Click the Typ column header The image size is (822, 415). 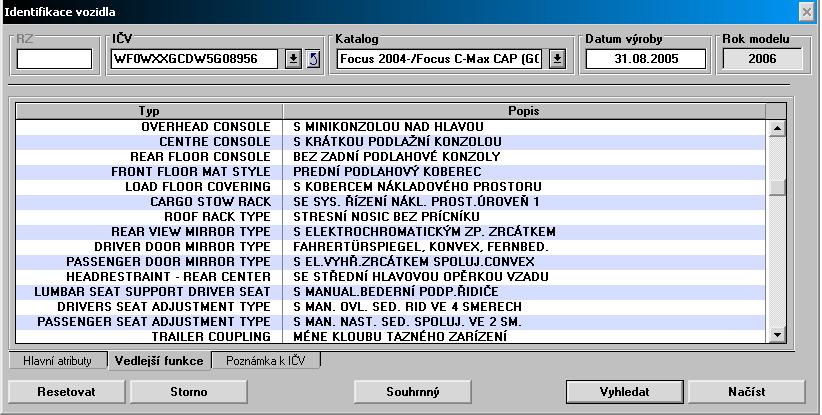(x=149, y=110)
